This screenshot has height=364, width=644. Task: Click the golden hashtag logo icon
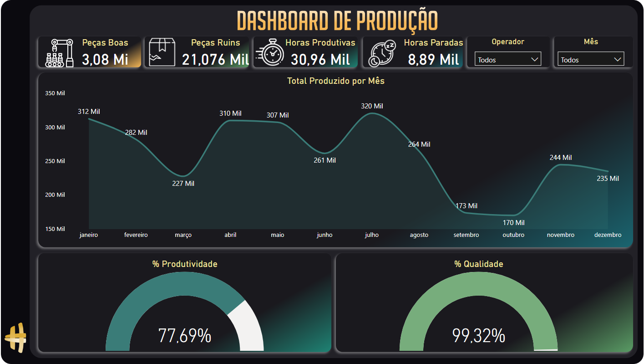[15, 338]
